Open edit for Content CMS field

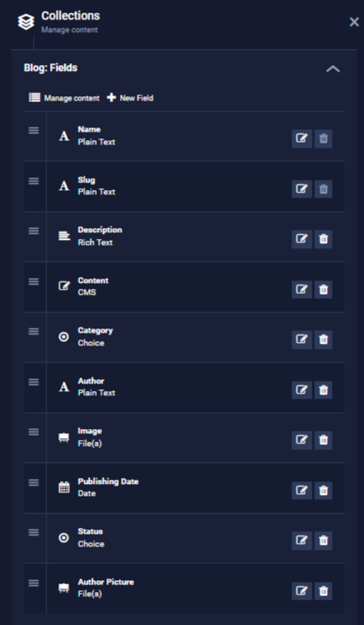[302, 290]
